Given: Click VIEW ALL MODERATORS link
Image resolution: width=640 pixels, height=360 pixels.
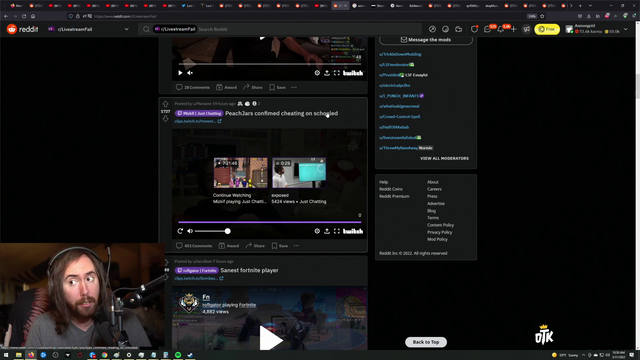Looking at the screenshot, I should coord(444,158).
